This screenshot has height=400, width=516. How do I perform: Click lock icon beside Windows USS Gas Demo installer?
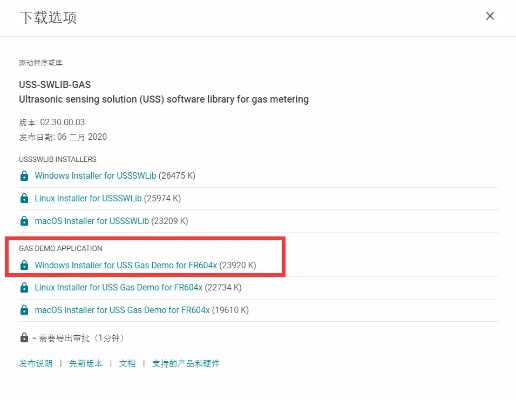pos(24,265)
